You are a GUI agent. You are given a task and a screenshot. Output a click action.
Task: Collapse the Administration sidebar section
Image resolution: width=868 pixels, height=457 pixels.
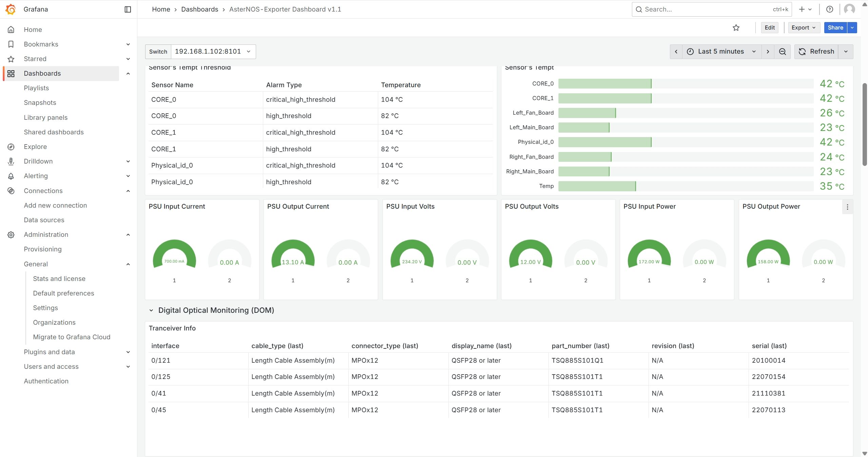[x=128, y=235]
